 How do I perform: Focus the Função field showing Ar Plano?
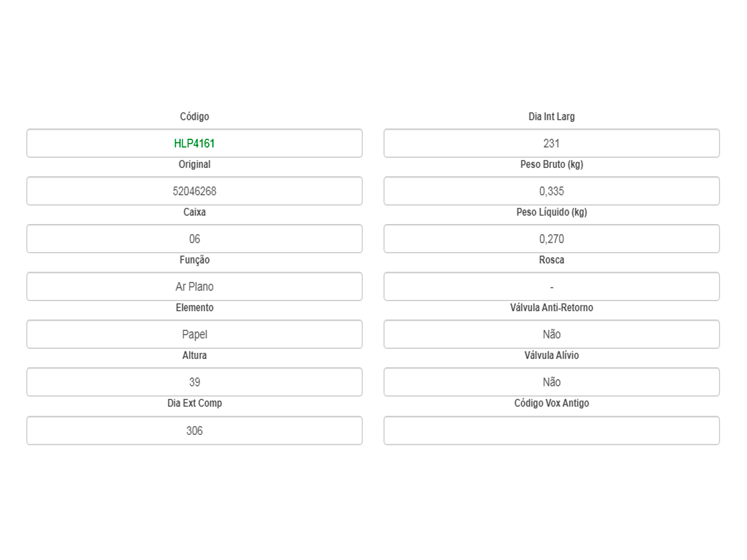(194, 287)
